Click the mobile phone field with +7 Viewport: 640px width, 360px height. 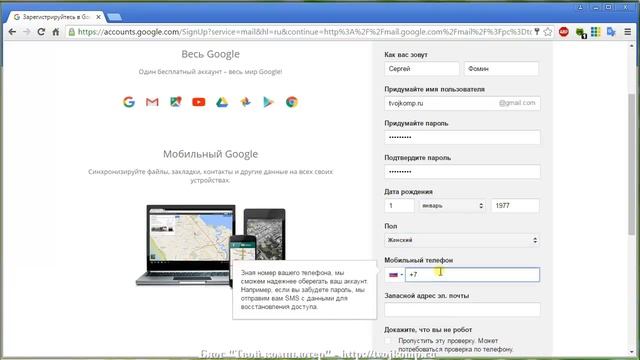tap(472, 275)
